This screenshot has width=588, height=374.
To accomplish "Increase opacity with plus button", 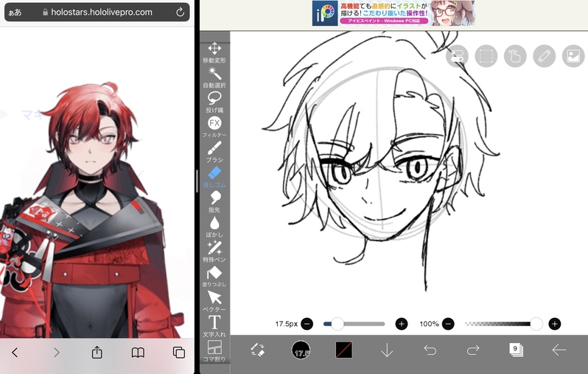I will coord(555,324).
